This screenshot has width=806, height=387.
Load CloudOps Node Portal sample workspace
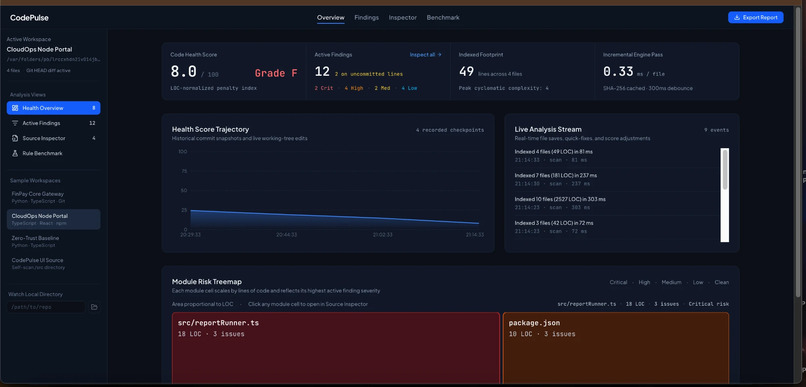[53, 219]
